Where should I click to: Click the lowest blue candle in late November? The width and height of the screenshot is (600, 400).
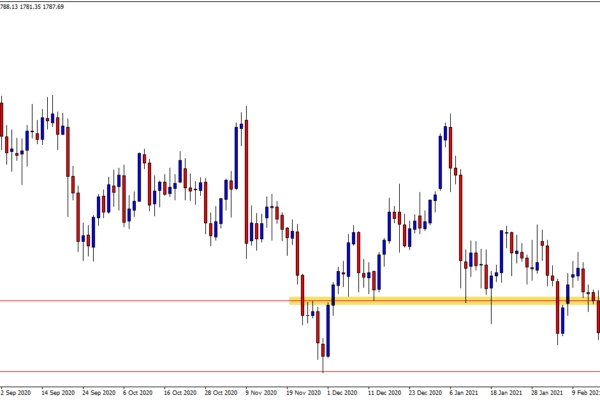(323, 335)
